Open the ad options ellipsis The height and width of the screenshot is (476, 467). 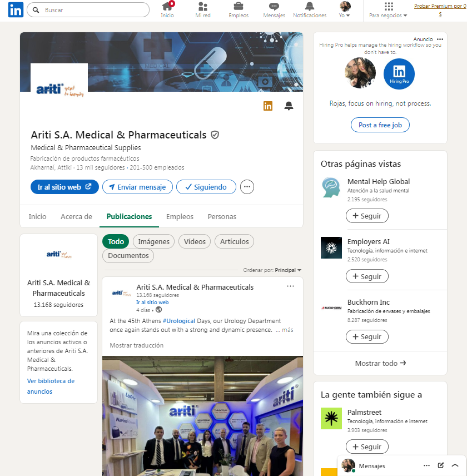[x=440, y=39]
